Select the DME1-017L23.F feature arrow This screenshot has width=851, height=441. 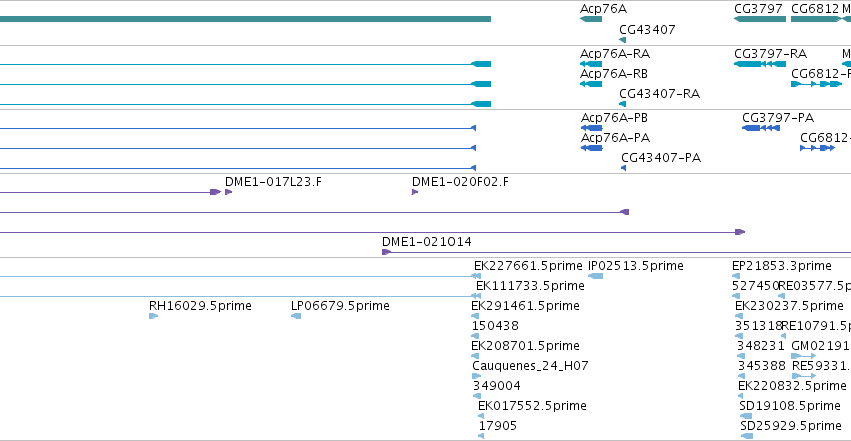coord(228,192)
